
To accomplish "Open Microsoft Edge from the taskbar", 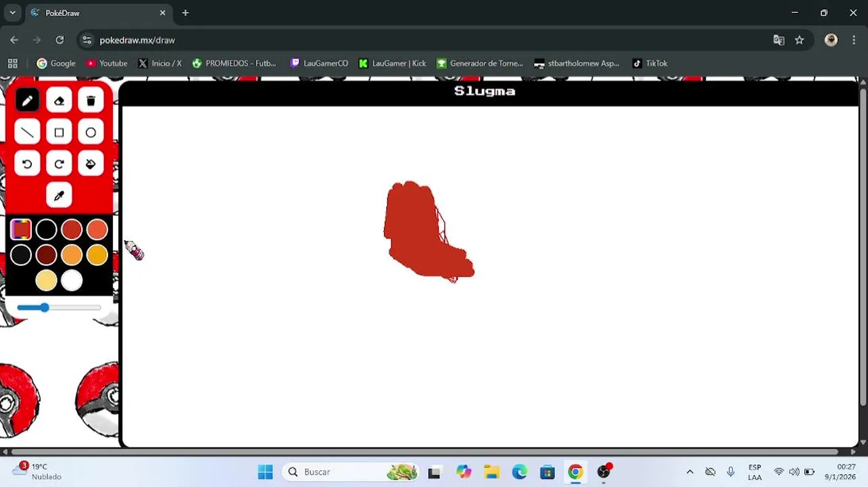I will [519, 472].
